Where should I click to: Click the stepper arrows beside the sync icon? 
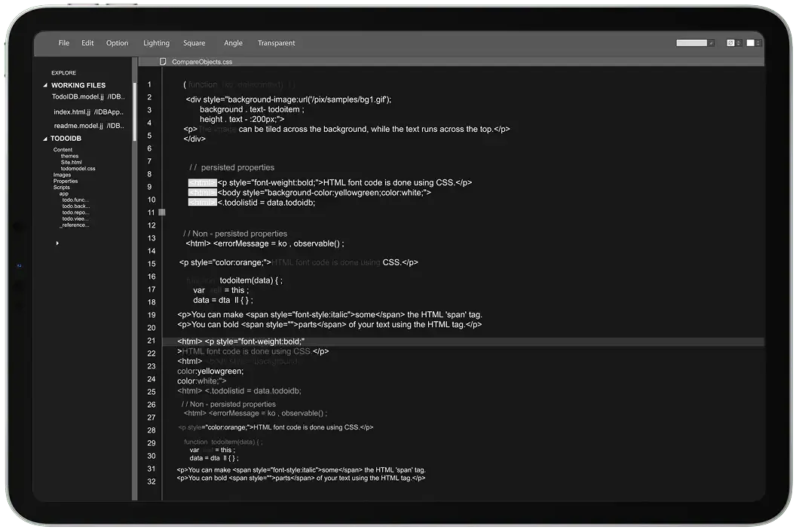tap(739, 43)
